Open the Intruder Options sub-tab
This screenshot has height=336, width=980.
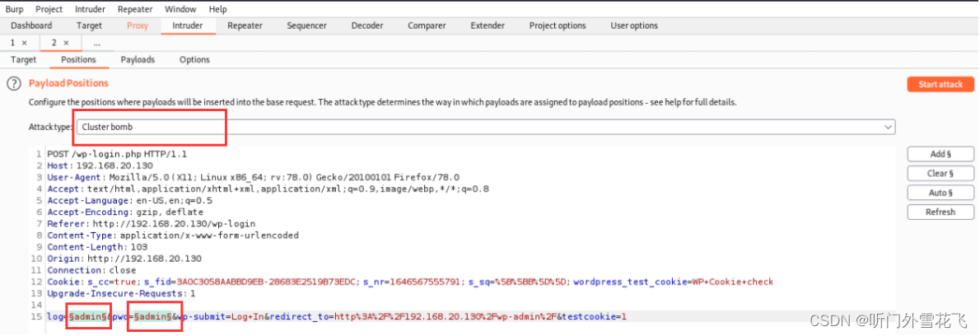tap(194, 60)
